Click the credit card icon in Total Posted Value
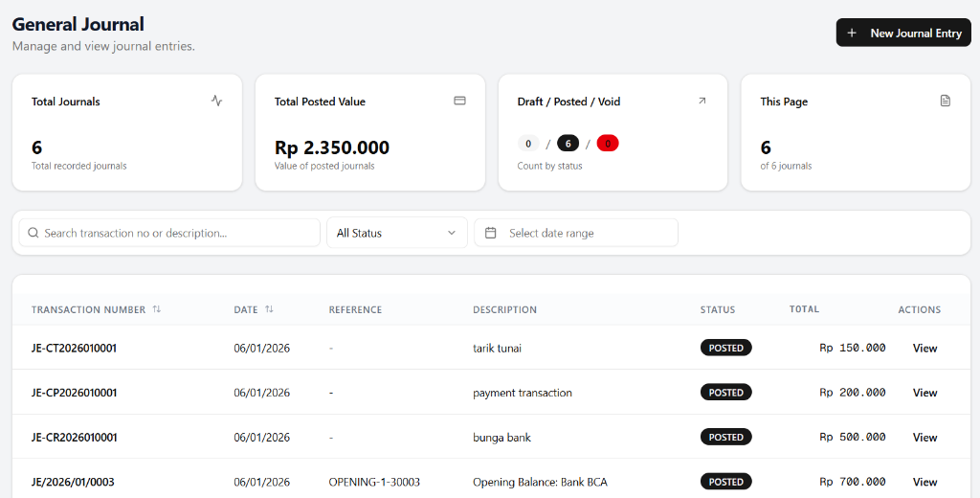This screenshot has width=980, height=498. coord(459,101)
